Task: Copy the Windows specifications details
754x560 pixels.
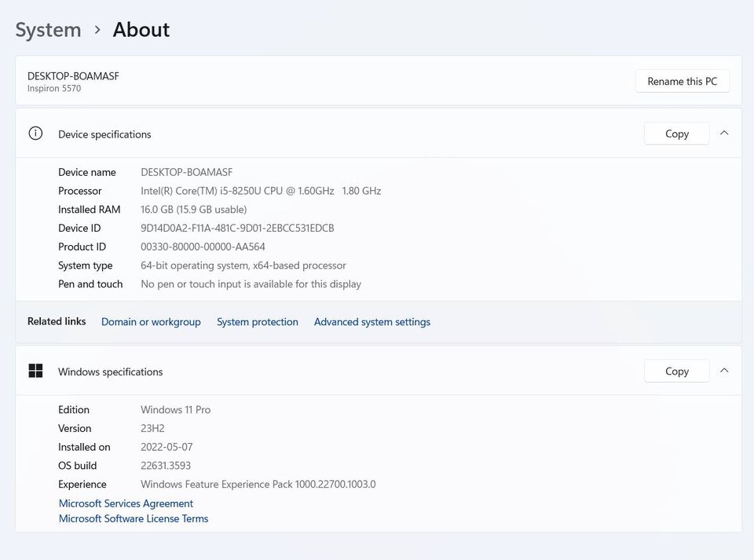Action: 676,371
